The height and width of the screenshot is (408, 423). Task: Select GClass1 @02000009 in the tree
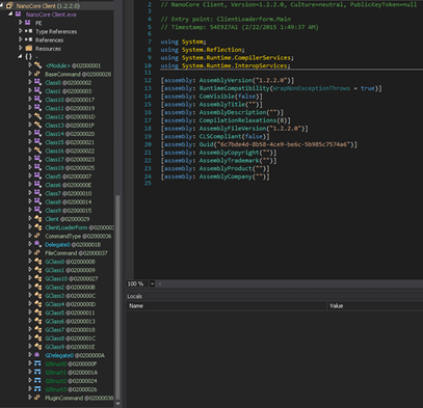[70, 270]
